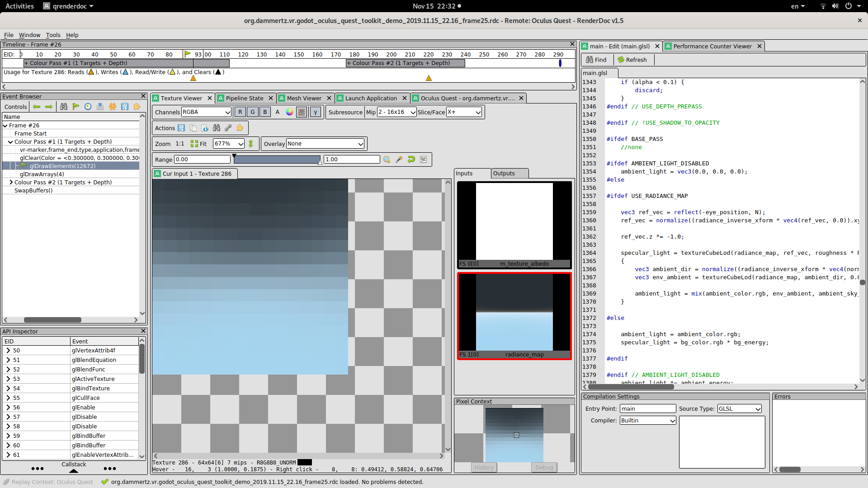Select SwapBuffers() event
This screenshot has width=868, height=488.
pos(33,191)
